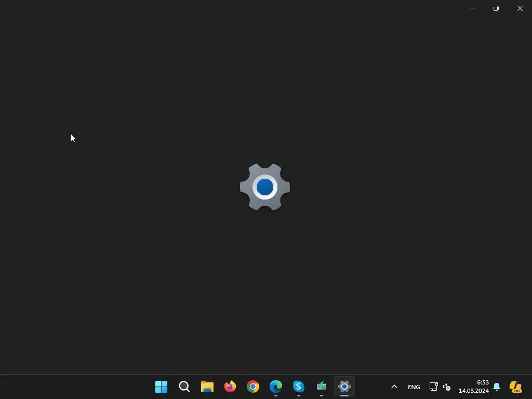Click the muted volume tray icon
This screenshot has width=532, height=399.
447,387
